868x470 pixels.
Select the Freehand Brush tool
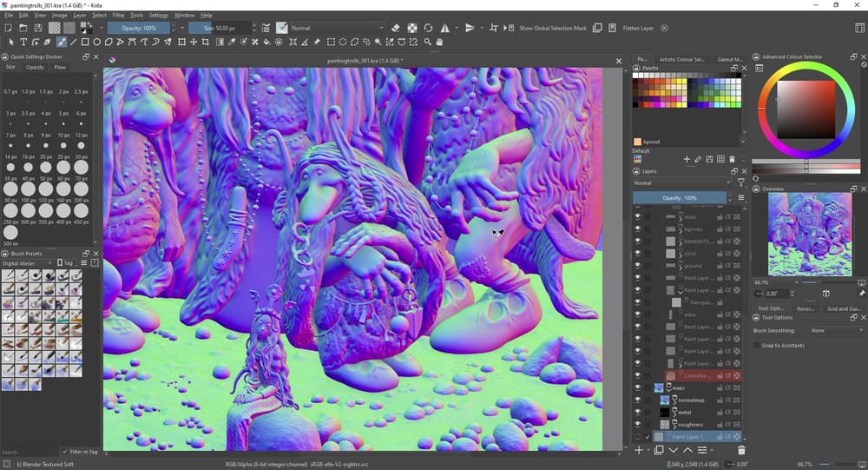[62, 42]
